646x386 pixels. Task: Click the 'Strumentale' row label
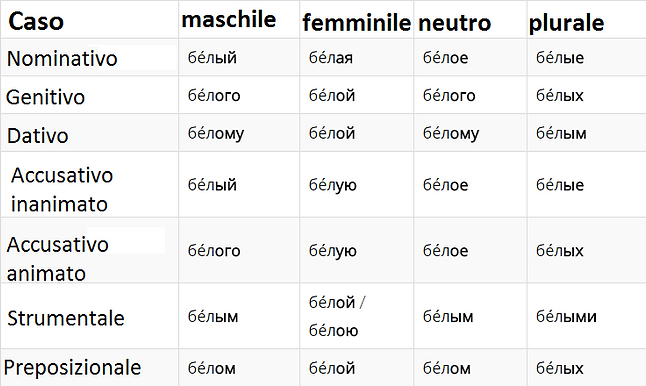[66, 318]
